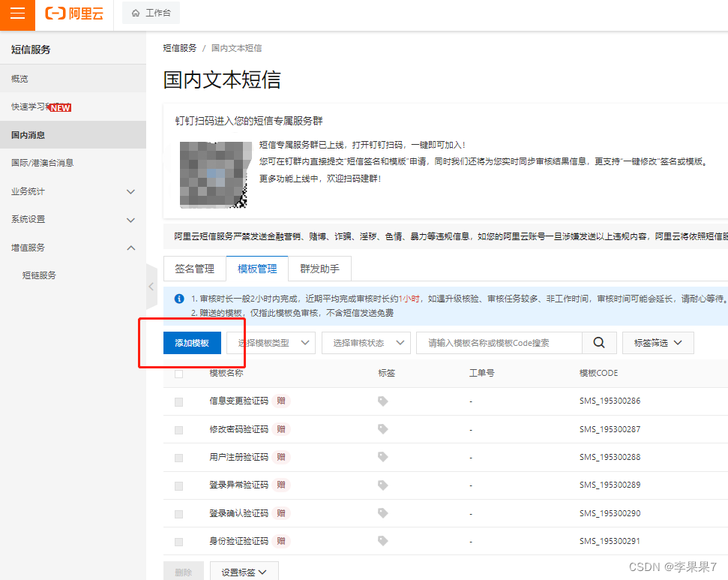This screenshot has width=728, height=580.
Task: Click the 赠 badge beside 修改密码验证码
Action: [x=281, y=429]
